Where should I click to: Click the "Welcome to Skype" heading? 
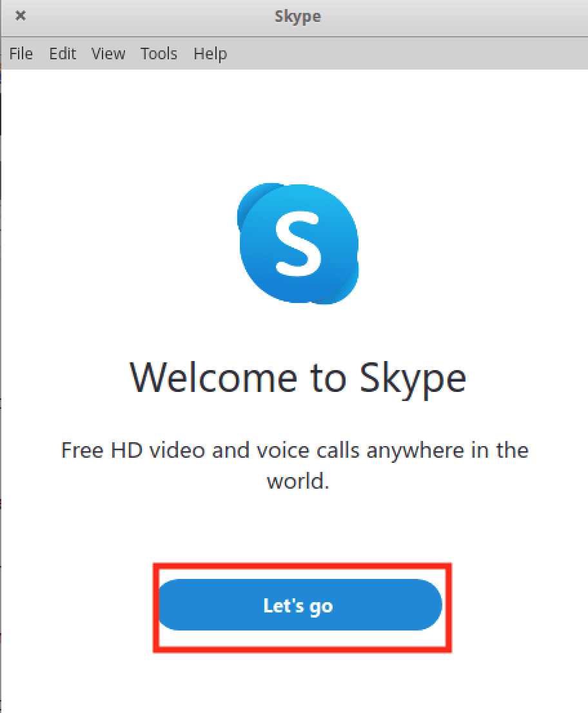298,377
